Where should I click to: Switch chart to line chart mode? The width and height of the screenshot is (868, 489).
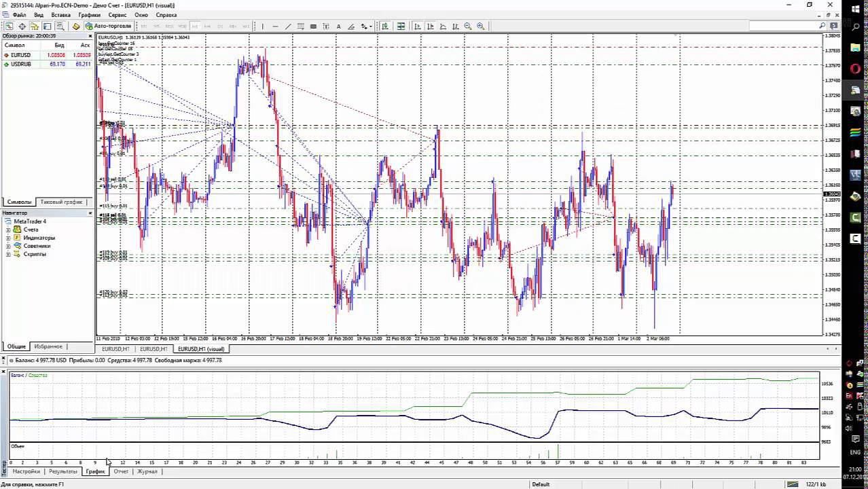(x=442, y=26)
